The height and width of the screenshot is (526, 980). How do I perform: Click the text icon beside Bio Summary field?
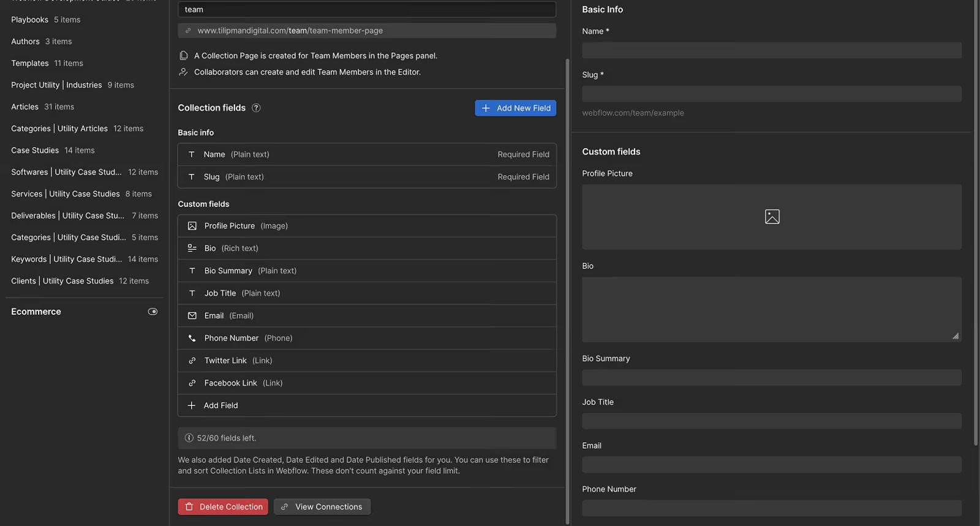click(x=192, y=271)
